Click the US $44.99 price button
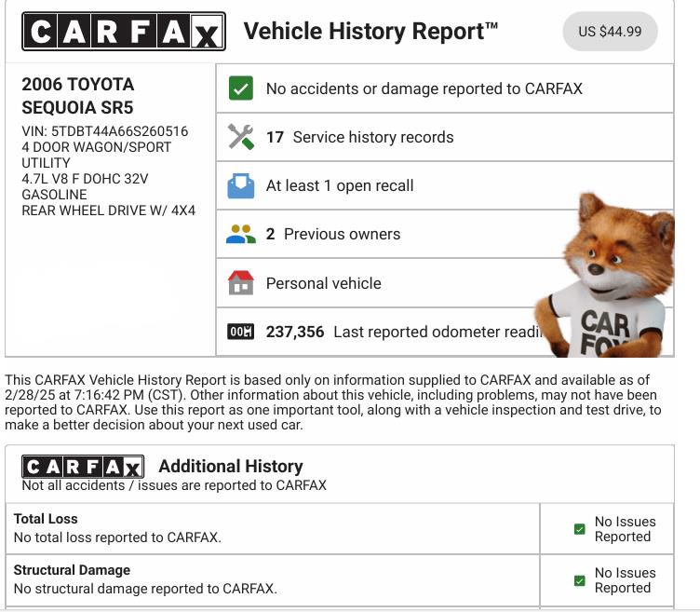Viewport: 700px width, 612px height. point(610,32)
